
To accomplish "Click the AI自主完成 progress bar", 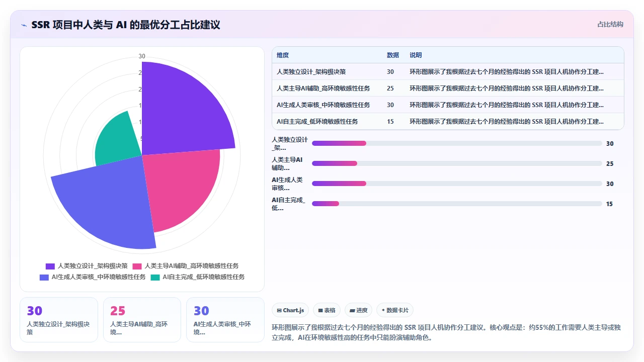I will (x=457, y=204).
